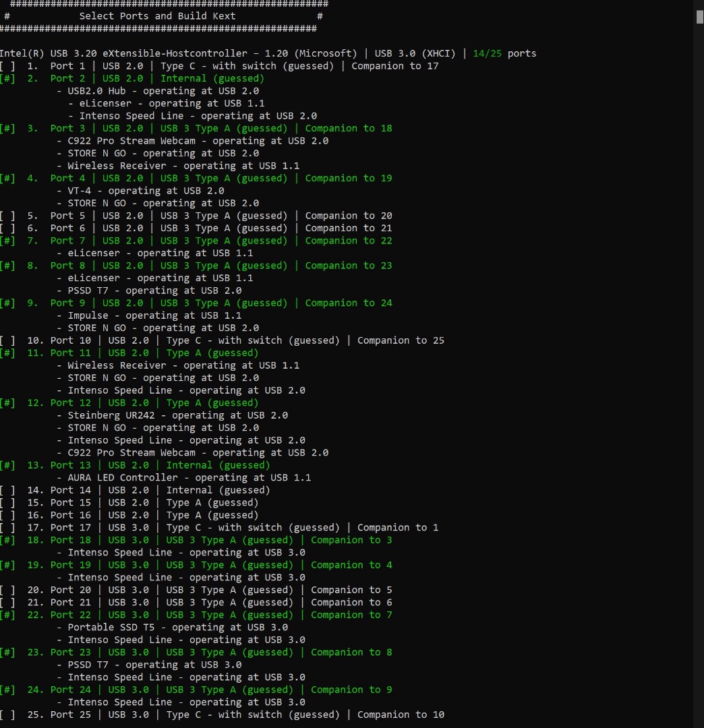Toggle the empty marker for Port 5
The image size is (704, 728).
coord(7,216)
